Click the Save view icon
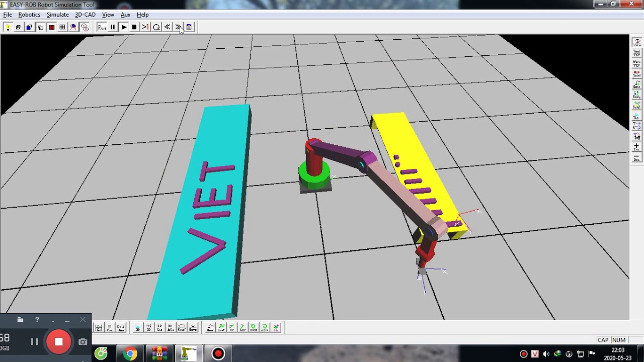 [193, 328]
